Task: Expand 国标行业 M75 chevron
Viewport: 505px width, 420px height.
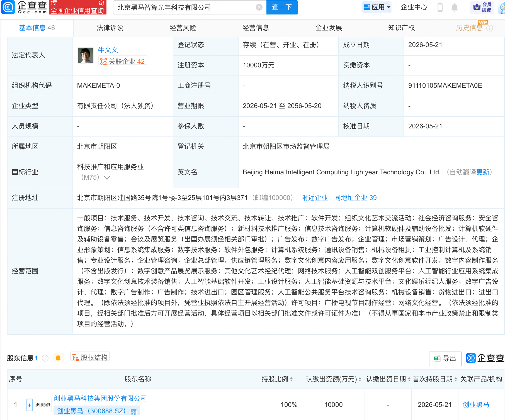Action: click(107, 177)
